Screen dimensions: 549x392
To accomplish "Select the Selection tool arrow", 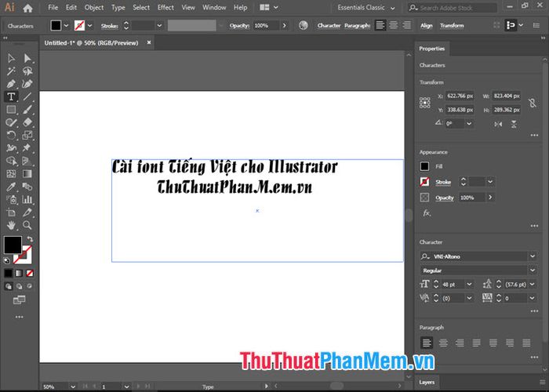I will [11, 58].
